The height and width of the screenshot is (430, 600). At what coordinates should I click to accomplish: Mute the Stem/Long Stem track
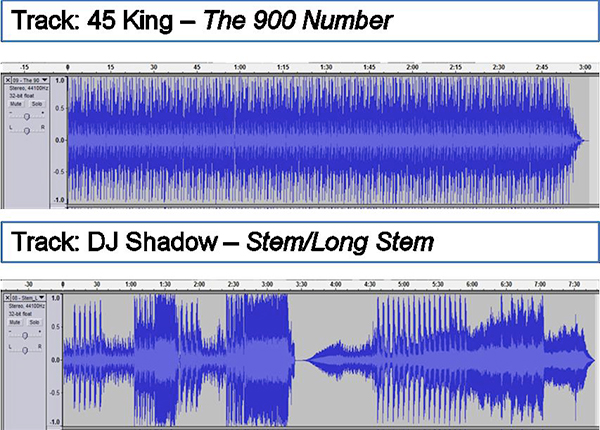[15, 322]
